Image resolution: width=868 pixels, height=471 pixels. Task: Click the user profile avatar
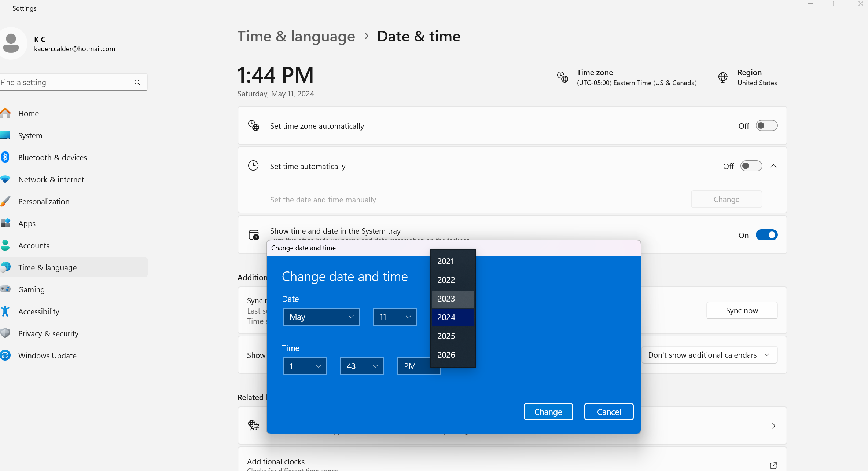(12, 43)
